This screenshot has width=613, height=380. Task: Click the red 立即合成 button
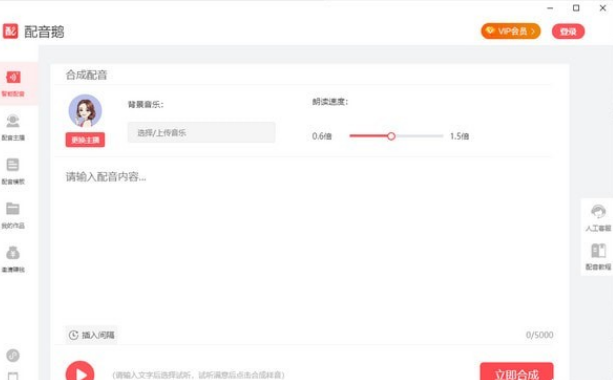(517, 372)
